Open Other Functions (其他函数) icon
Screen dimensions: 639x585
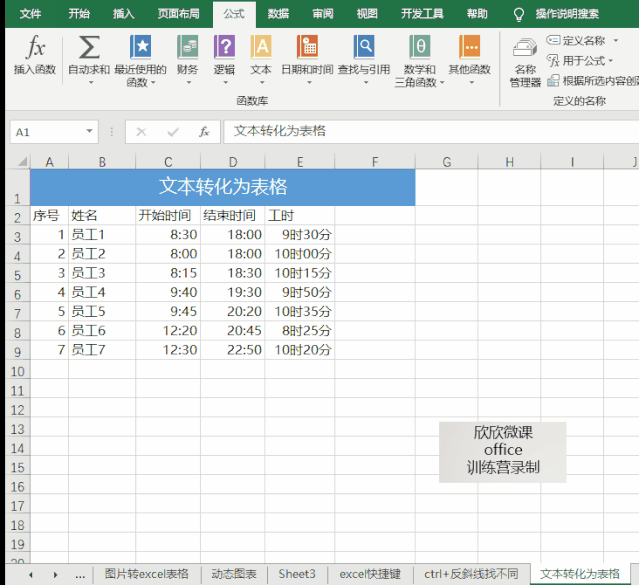click(x=469, y=46)
